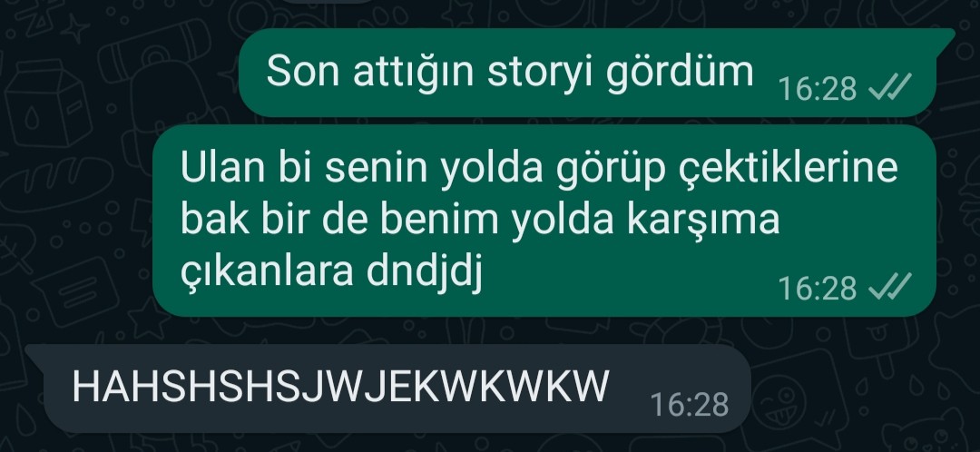Click the word "dndjdj" in second message
The height and width of the screenshot is (452, 980).
(x=425, y=272)
